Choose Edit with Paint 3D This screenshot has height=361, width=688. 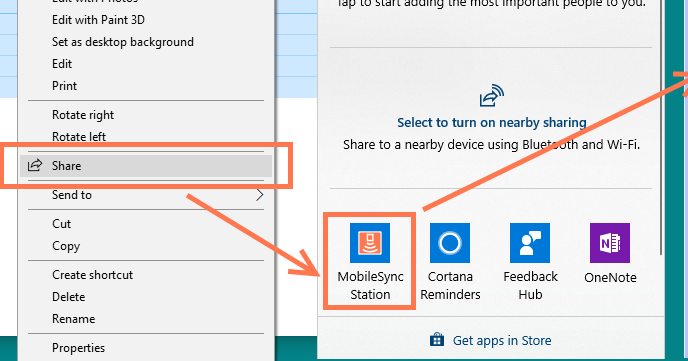[98, 20]
